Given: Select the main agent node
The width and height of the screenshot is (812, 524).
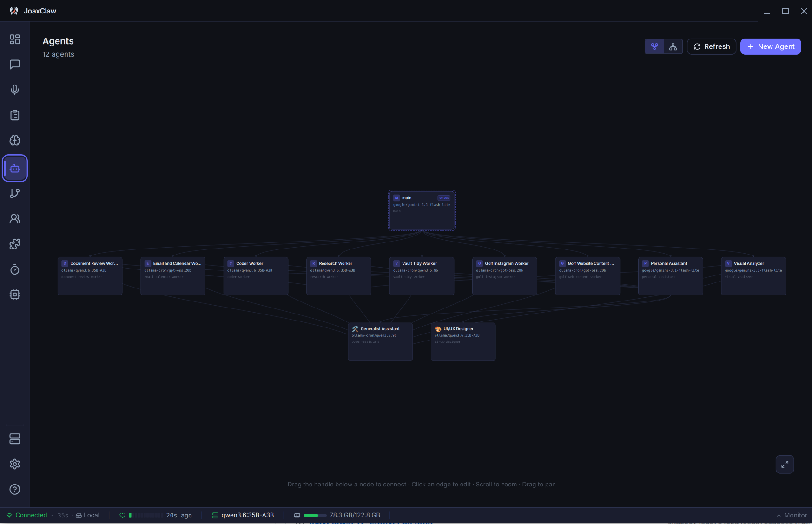Looking at the screenshot, I should pyautogui.click(x=422, y=210).
